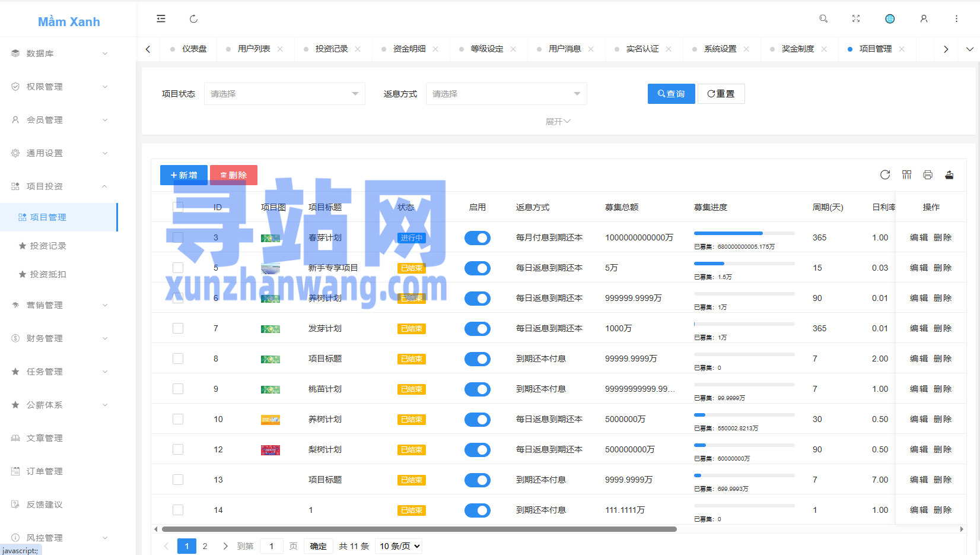
Task: Open the 10 条/页 page size dropdown
Action: click(x=399, y=546)
